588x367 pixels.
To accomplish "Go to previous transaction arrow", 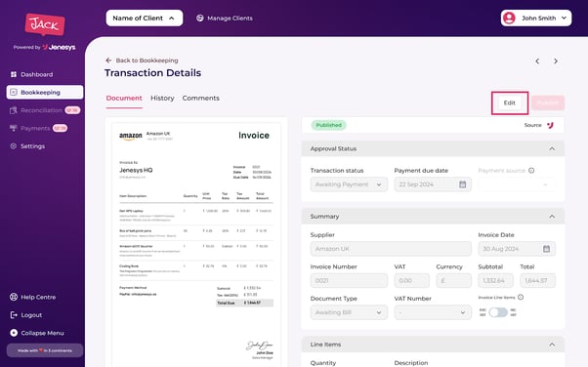I will click(x=537, y=61).
